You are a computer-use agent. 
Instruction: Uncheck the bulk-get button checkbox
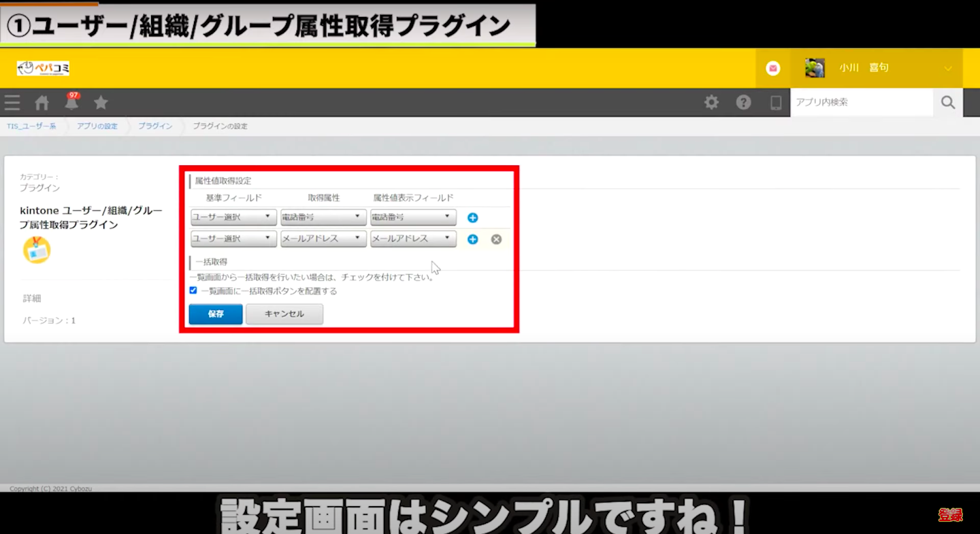(193, 290)
